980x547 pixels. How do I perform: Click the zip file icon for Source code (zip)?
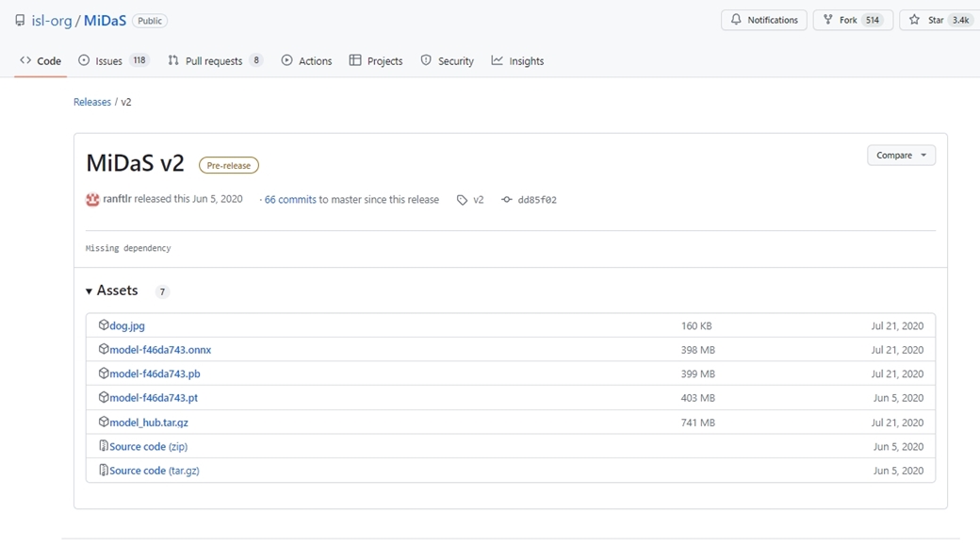click(104, 446)
